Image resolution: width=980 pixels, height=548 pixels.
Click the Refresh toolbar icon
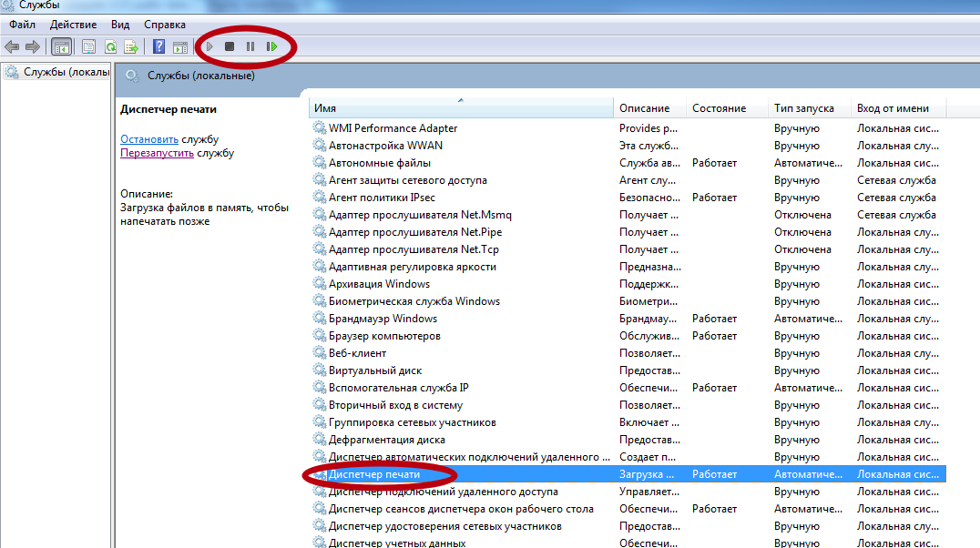pos(110,46)
